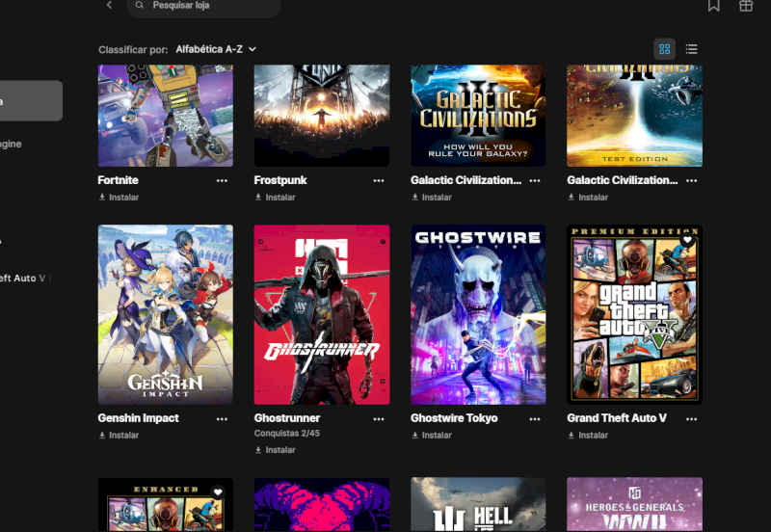Click the Grand Theft Auto V title
The image size is (771, 532).
617,418
